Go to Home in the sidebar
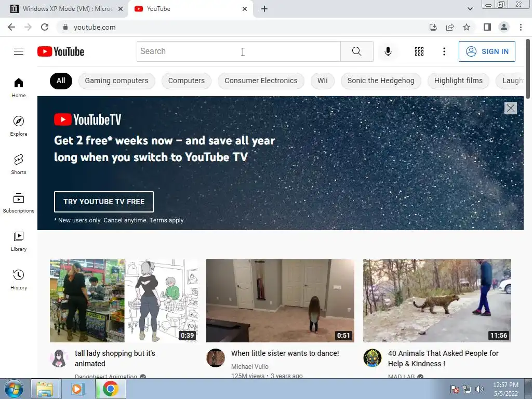Image resolution: width=532 pixels, height=399 pixels. point(19,87)
